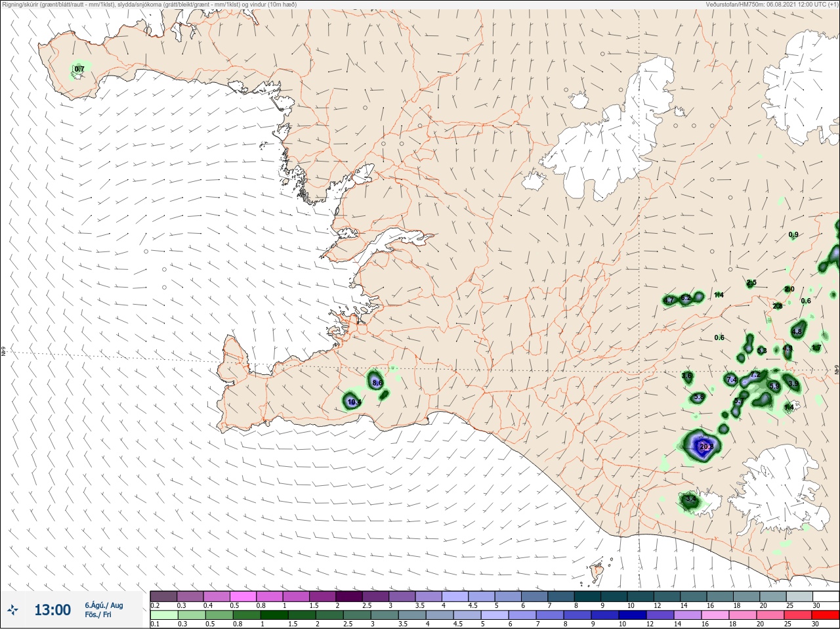Click the 1.7 precipitation value
Image resolution: width=840 pixels, height=629 pixels.
[x=816, y=348]
